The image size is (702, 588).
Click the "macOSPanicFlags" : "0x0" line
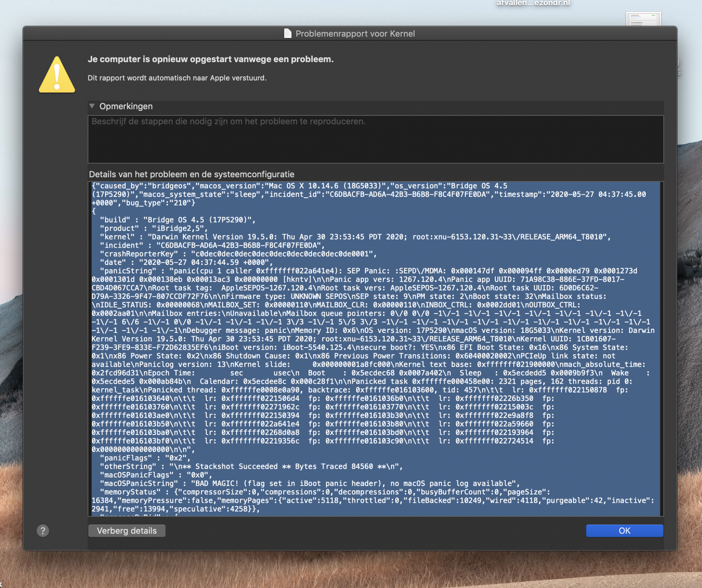pyautogui.click(x=156, y=475)
